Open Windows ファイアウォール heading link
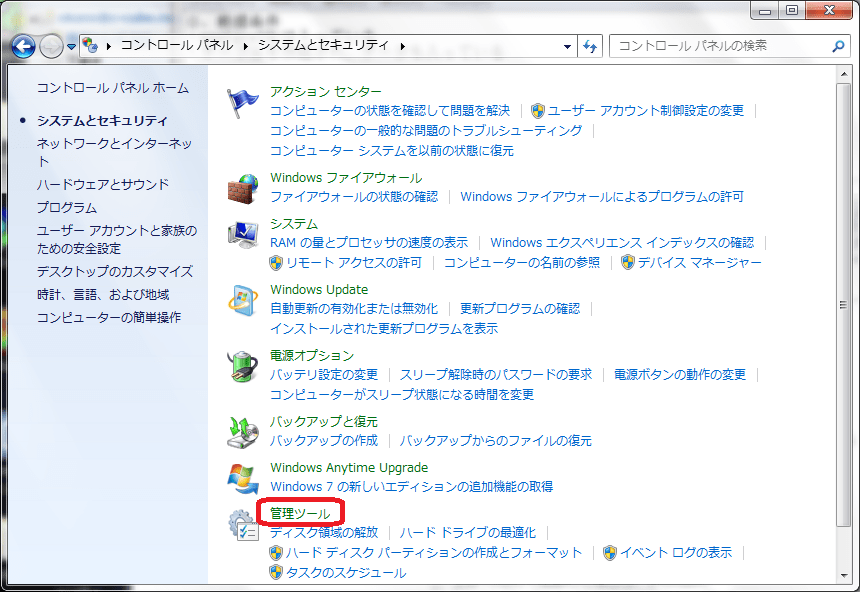The width and height of the screenshot is (860, 592). 346,178
